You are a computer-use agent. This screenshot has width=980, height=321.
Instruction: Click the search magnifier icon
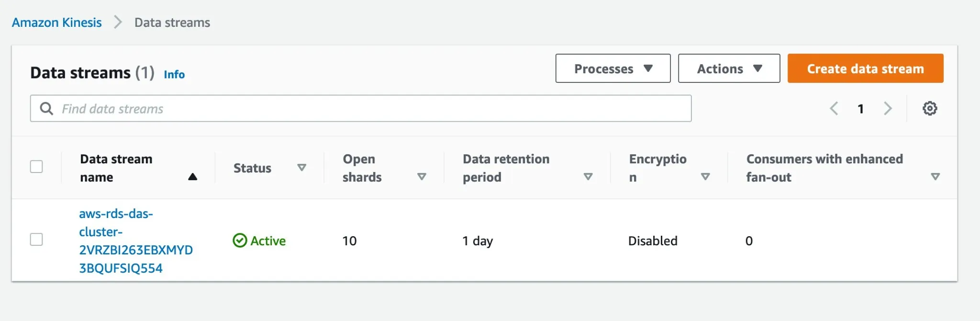[46, 109]
